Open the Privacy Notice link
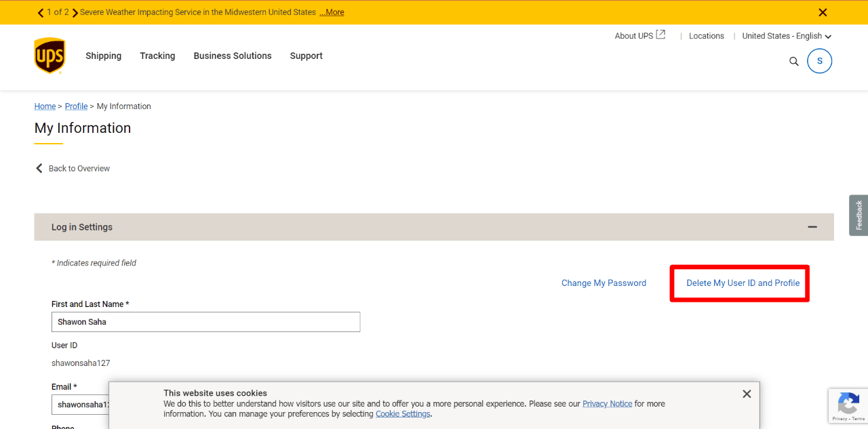Screen dimensions: 868x429 [608, 404]
